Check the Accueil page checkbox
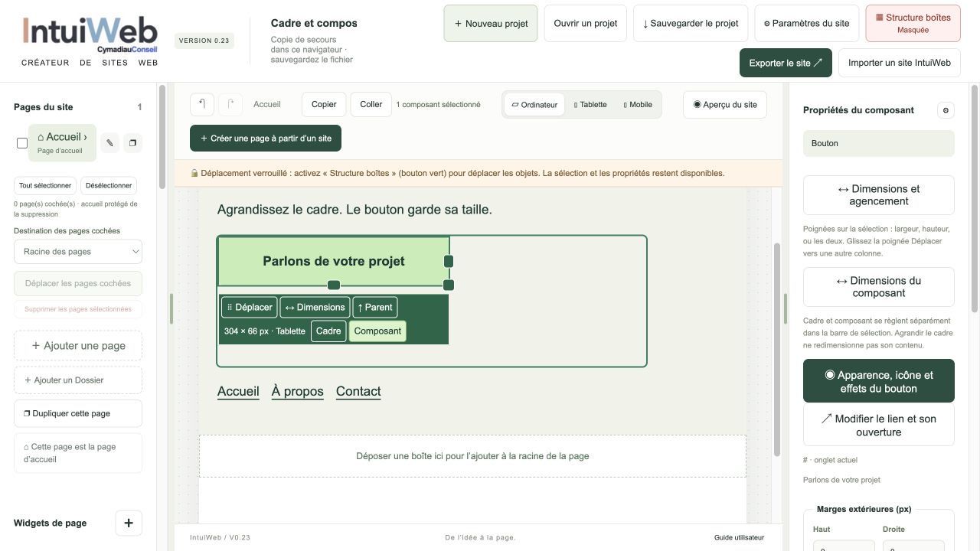This screenshot has width=980, height=551. (x=22, y=143)
